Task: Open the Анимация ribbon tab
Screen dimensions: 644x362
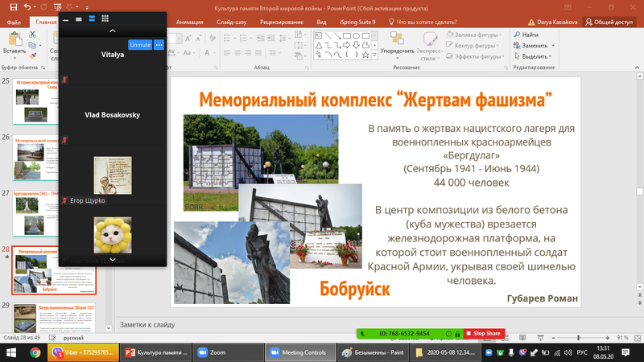Action: [189, 23]
